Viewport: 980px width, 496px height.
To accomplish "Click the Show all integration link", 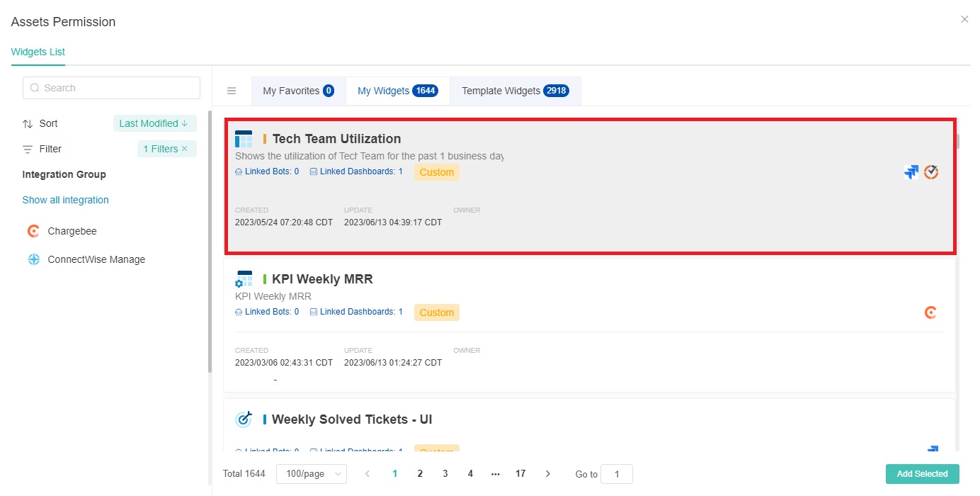I will point(65,200).
